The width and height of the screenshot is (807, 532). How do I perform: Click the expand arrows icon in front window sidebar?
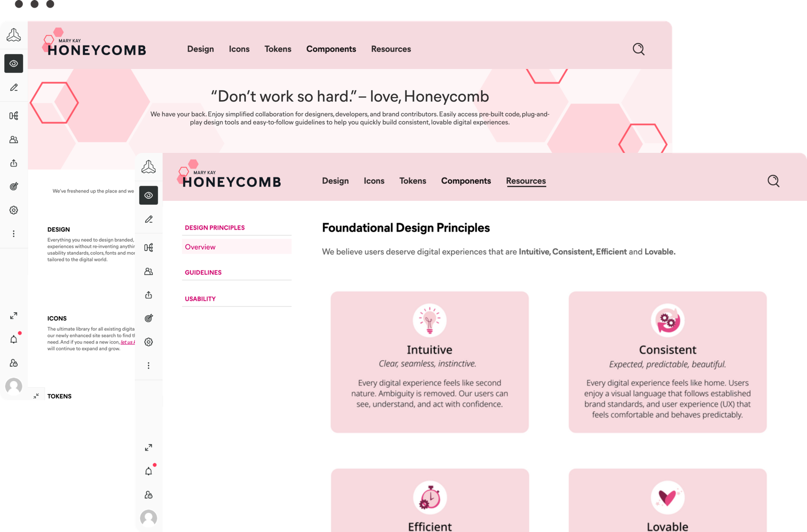point(149,448)
